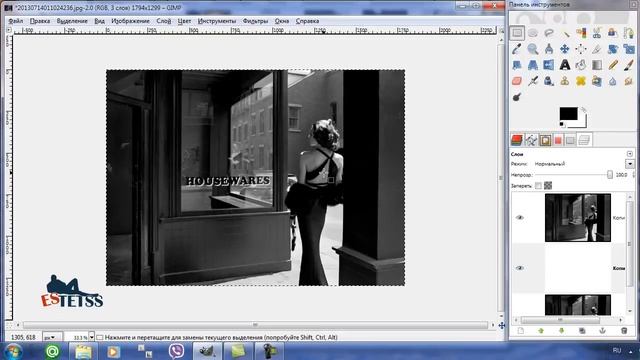Select the Zoom magnifier tool
Viewport: 640px width, 360px height.
[x=533, y=49]
